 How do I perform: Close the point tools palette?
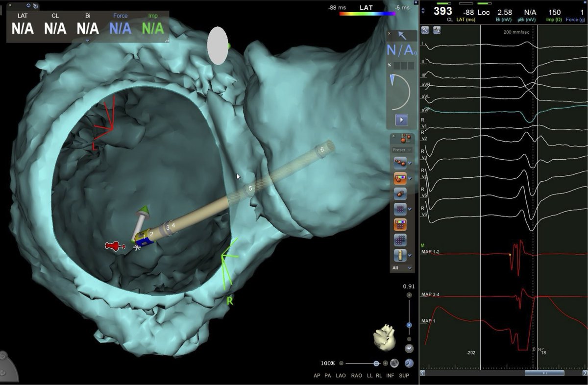(393, 136)
